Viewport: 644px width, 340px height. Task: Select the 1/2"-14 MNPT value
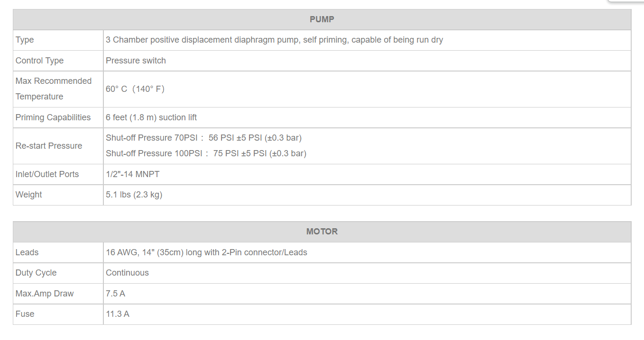click(133, 174)
